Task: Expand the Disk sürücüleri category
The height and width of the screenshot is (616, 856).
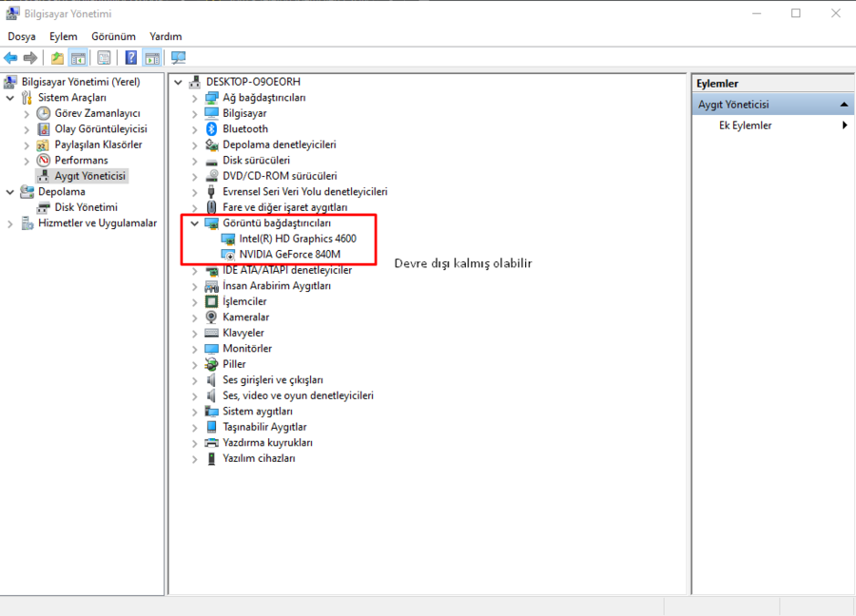Action: point(194,161)
